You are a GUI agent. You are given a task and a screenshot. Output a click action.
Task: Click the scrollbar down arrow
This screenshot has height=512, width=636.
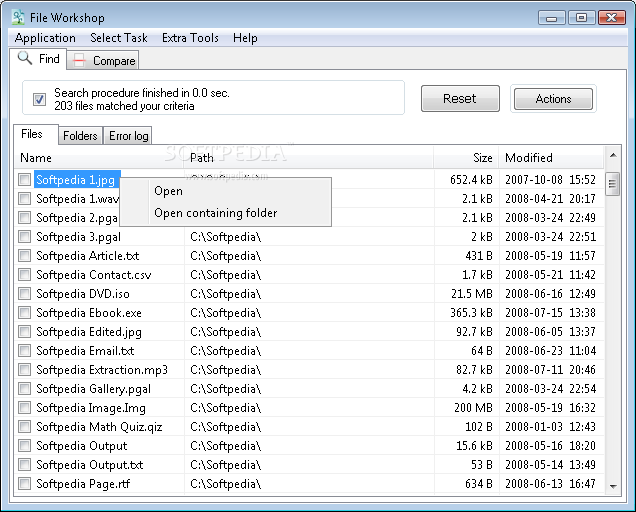click(x=613, y=486)
